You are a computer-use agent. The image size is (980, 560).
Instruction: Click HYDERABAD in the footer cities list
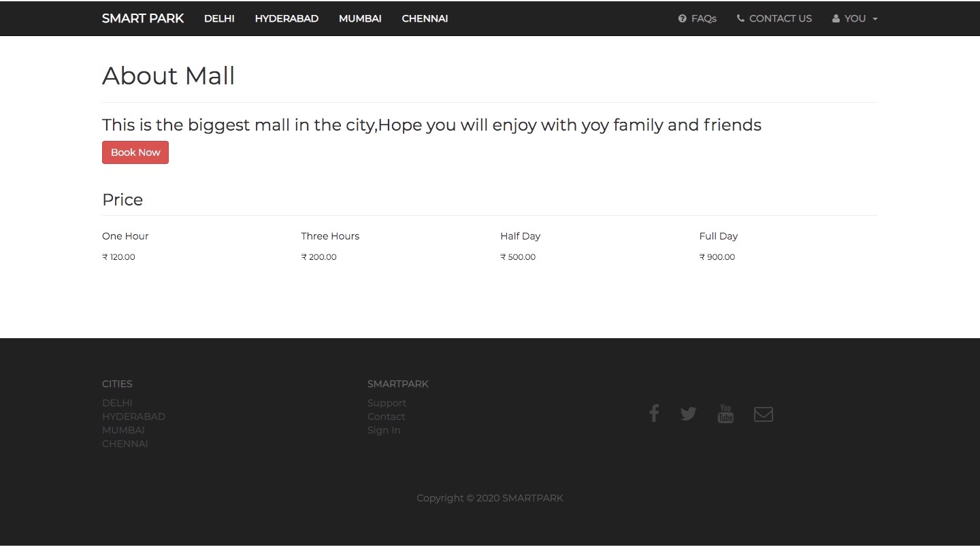pyautogui.click(x=133, y=416)
